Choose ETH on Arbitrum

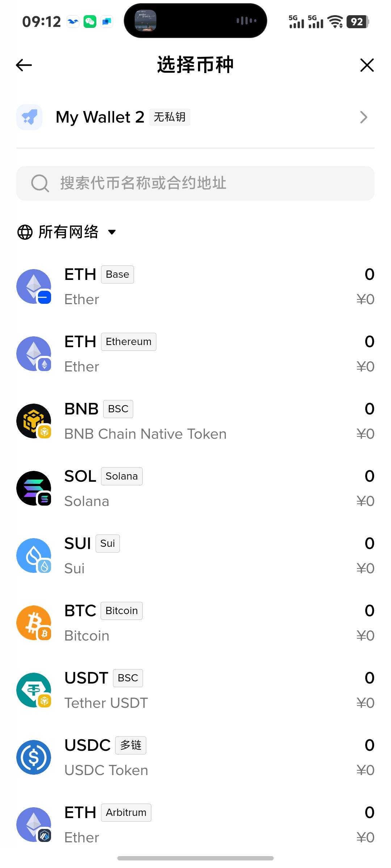(x=195, y=825)
